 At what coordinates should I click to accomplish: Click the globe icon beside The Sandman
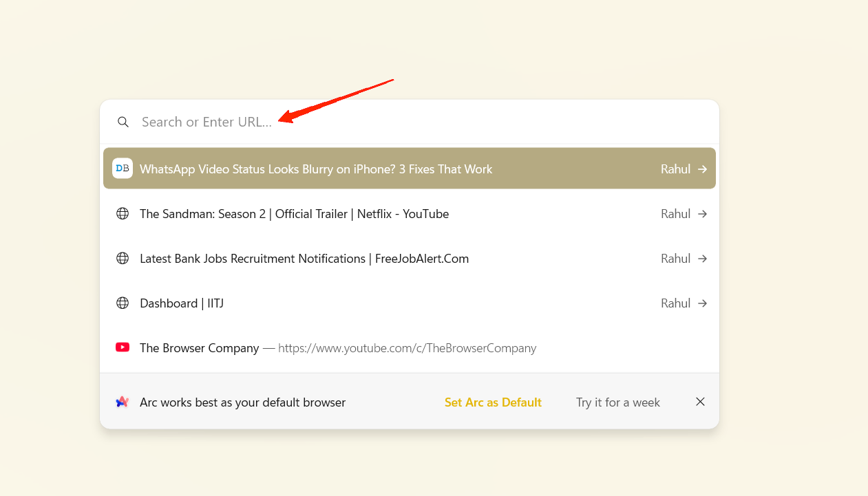click(123, 214)
